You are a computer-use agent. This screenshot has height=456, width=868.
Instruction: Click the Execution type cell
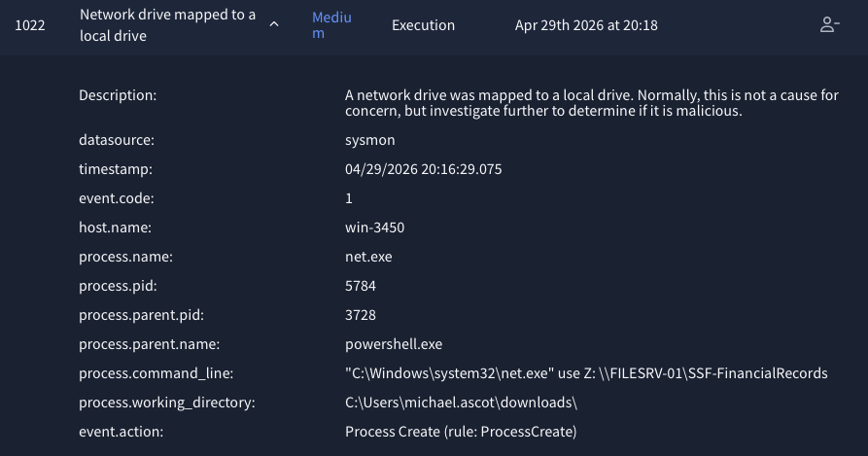[423, 25]
